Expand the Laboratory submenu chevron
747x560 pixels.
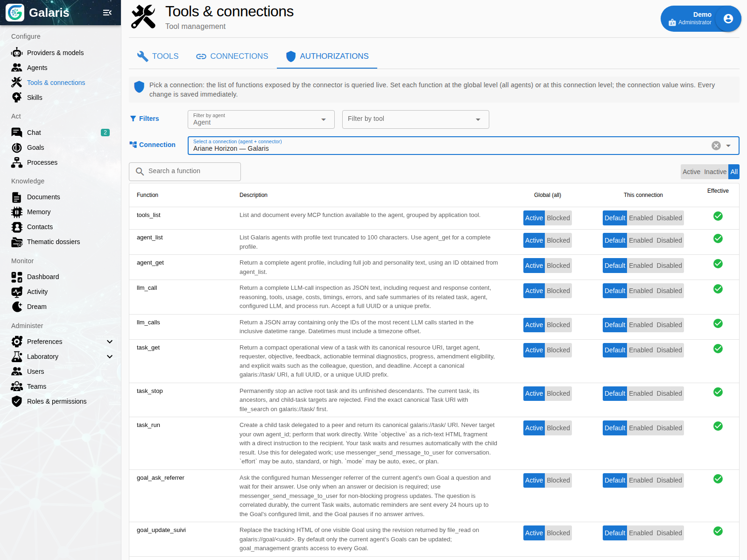pyautogui.click(x=110, y=357)
